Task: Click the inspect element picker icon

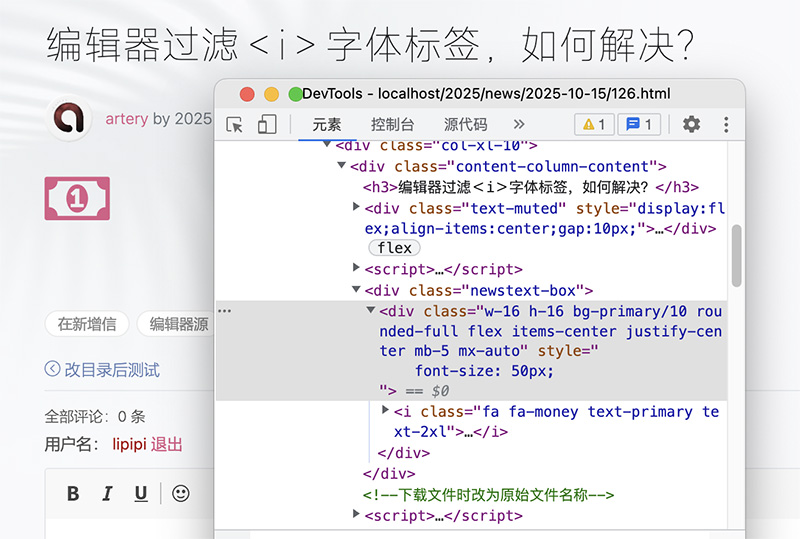Action: pyautogui.click(x=235, y=125)
